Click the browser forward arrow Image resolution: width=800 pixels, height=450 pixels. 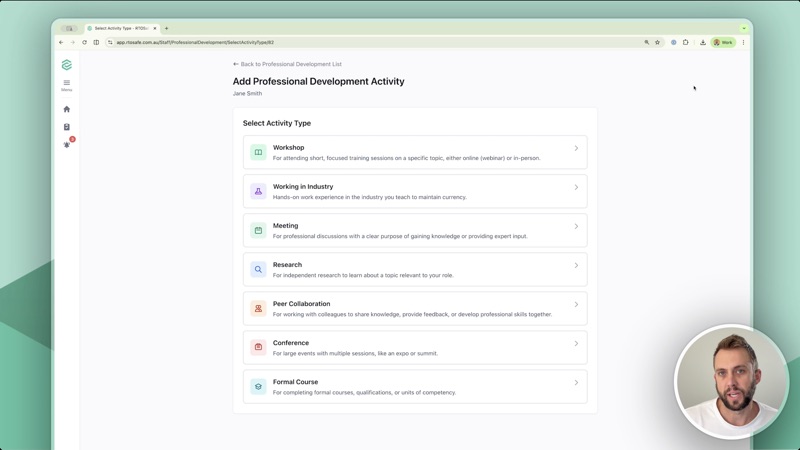tap(73, 42)
